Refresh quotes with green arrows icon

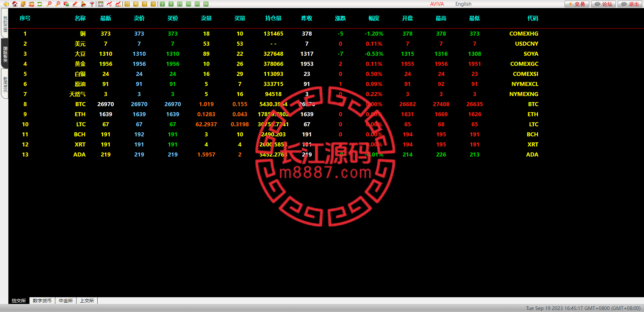(40, 4)
